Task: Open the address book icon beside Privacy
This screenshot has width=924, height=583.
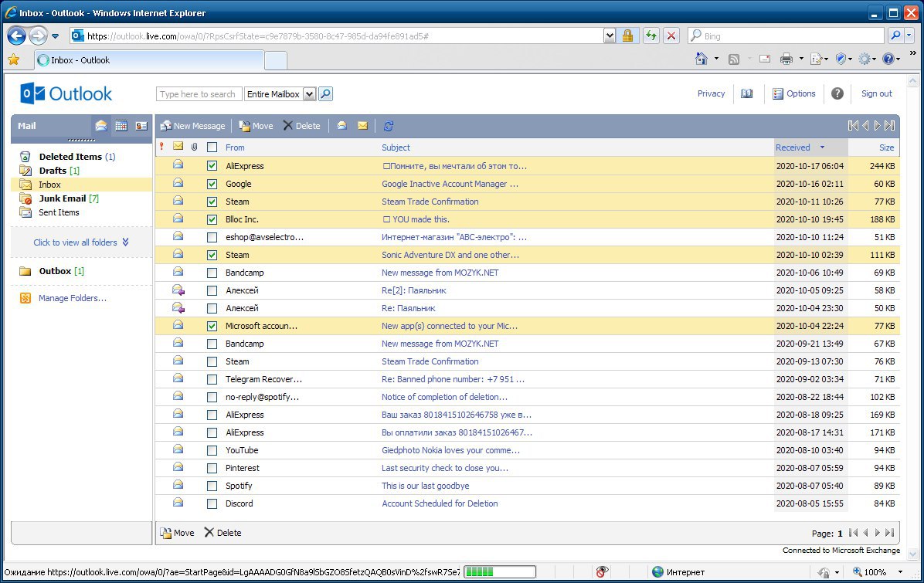Action: point(746,93)
